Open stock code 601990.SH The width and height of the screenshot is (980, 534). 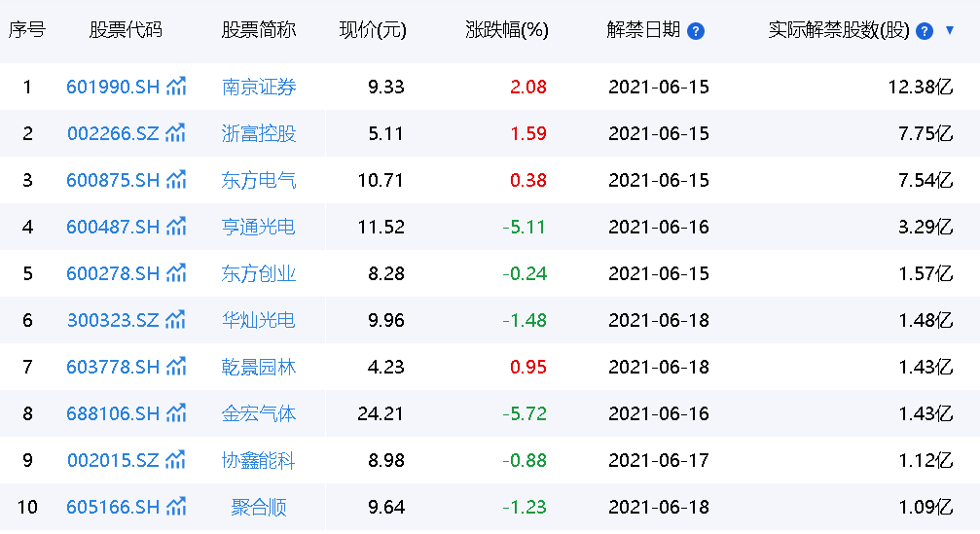point(113,87)
